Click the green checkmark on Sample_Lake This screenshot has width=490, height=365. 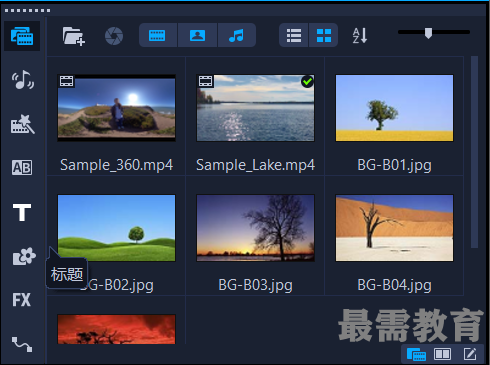(307, 81)
